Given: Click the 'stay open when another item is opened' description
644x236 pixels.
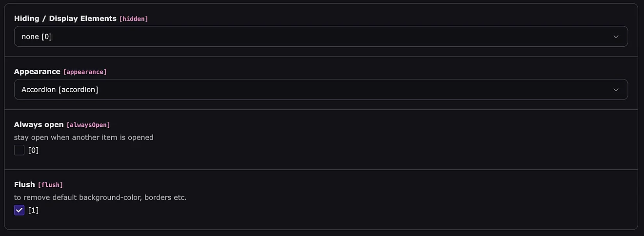Looking at the screenshot, I should [x=83, y=138].
